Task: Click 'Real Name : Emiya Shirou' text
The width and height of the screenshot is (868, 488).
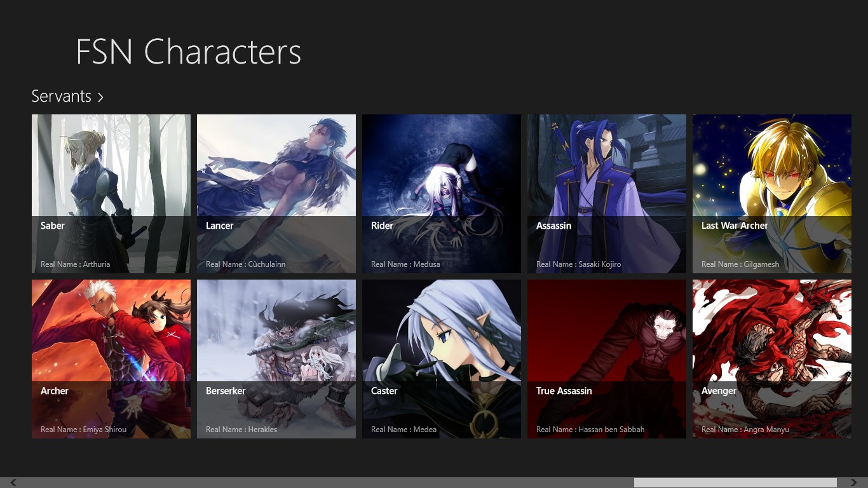Action: [x=83, y=430]
